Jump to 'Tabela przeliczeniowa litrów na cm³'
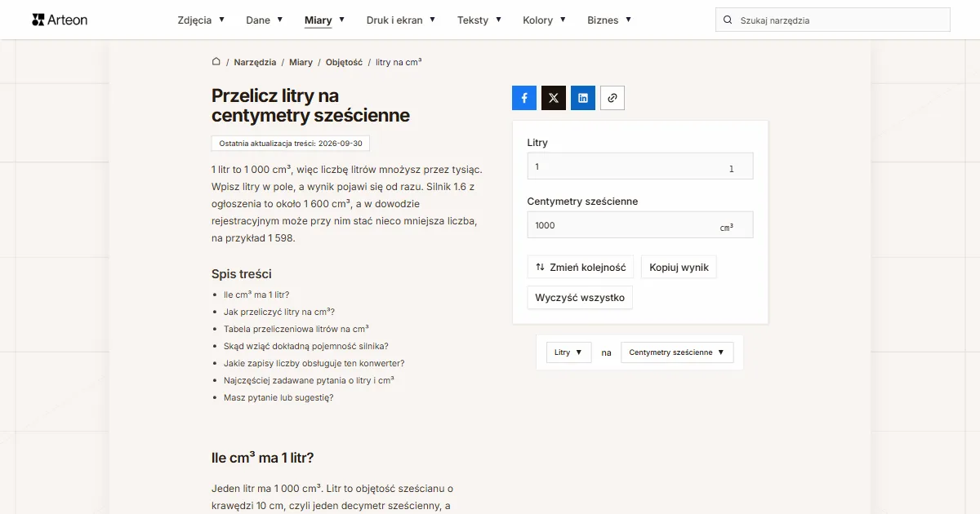The width and height of the screenshot is (980, 514). point(296,329)
